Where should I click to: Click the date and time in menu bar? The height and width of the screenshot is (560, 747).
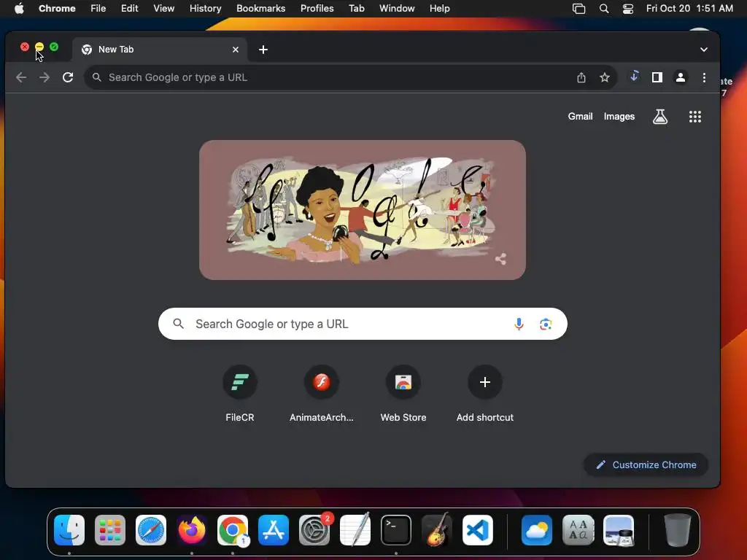pos(689,8)
